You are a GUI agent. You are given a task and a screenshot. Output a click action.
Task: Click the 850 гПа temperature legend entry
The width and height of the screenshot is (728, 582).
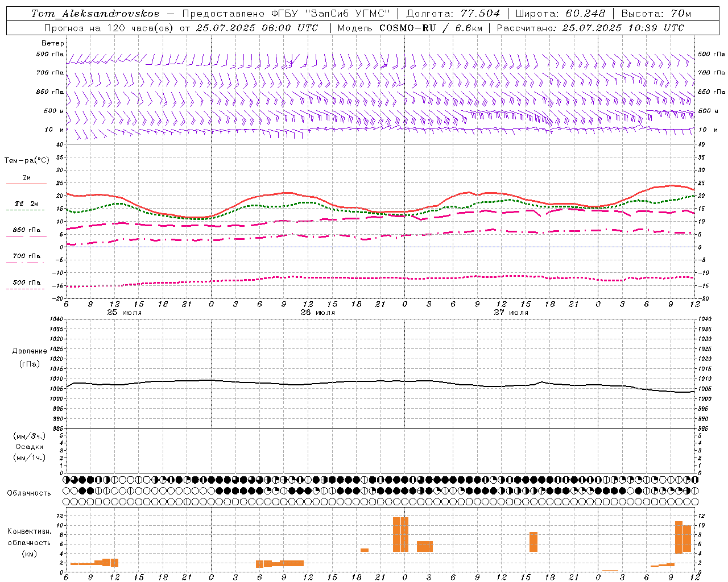(27, 230)
